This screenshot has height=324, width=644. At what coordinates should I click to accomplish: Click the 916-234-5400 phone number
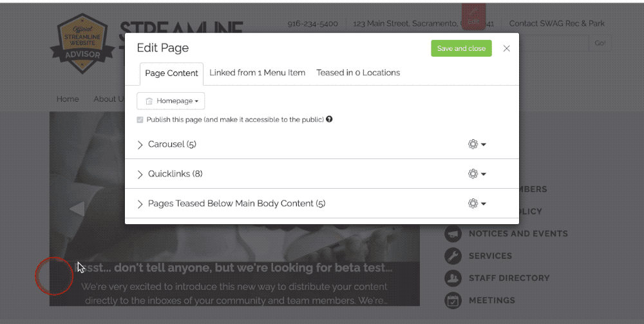312,23
